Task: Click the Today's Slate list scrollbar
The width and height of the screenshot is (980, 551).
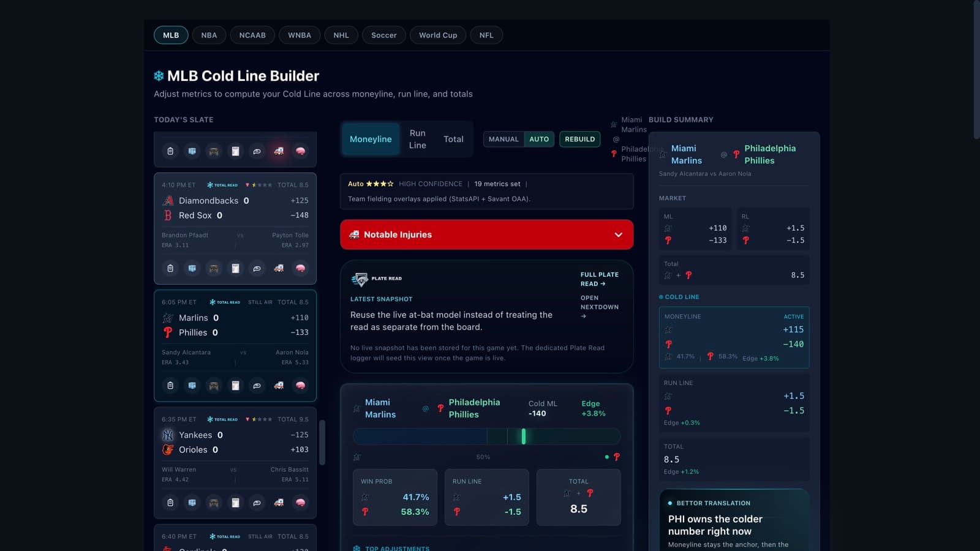Action: click(322, 442)
